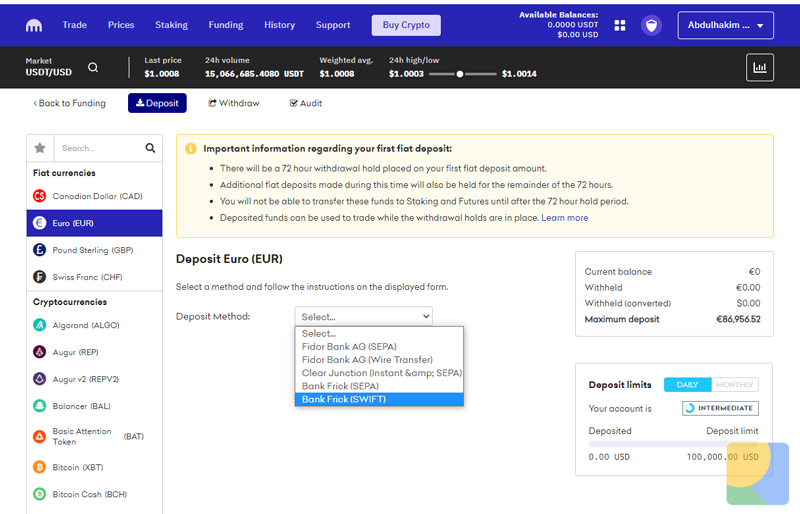Click the Kraken logo icon
This screenshot has width=800, height=514.
34,25
